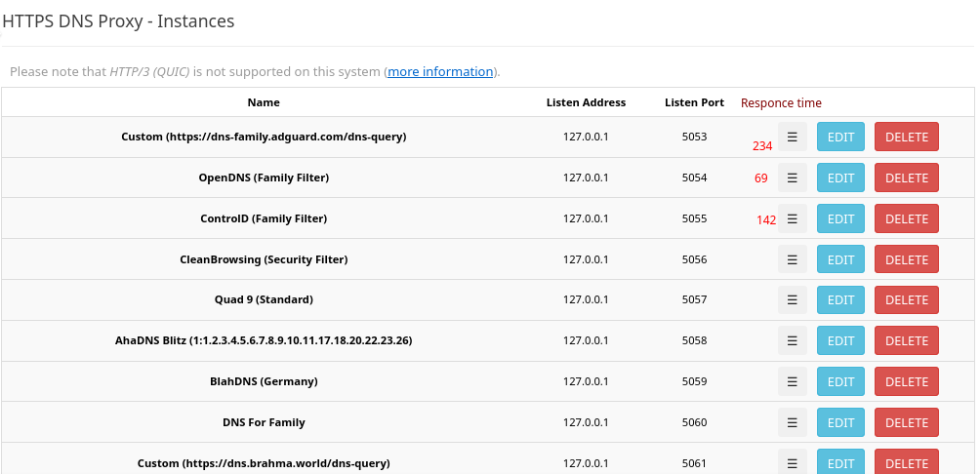Click the Name column header
Viewport: 980px width, 474px height.
click(264, 102)
